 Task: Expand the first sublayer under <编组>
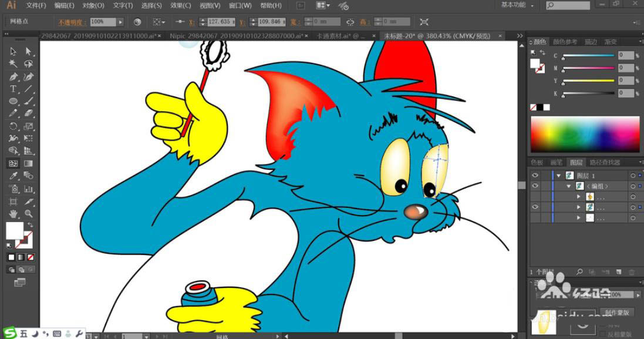pos(579,197)
